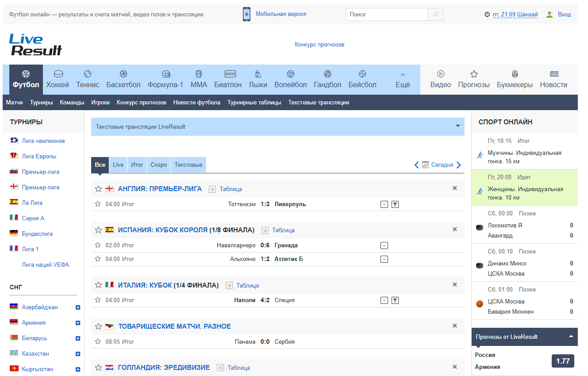
Task: Toggle favorite star for Панама–Сербия match
Action: pyautogui.click(x=98, y=342)
